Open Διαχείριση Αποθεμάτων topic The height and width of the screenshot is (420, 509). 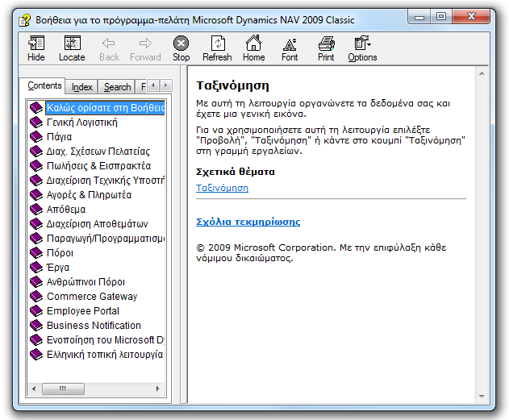[x=97, y=224]
